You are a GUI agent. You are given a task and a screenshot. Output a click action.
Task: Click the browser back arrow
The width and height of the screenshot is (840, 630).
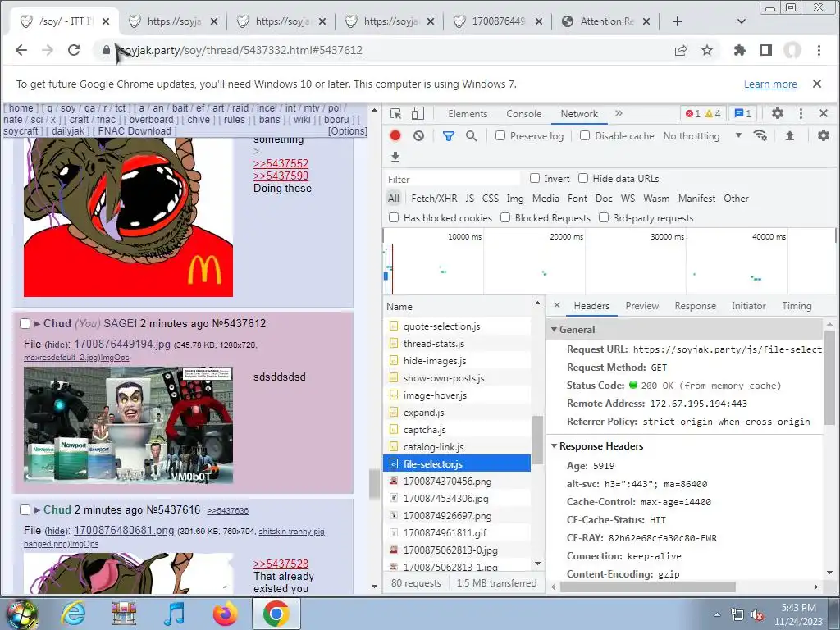21,50
